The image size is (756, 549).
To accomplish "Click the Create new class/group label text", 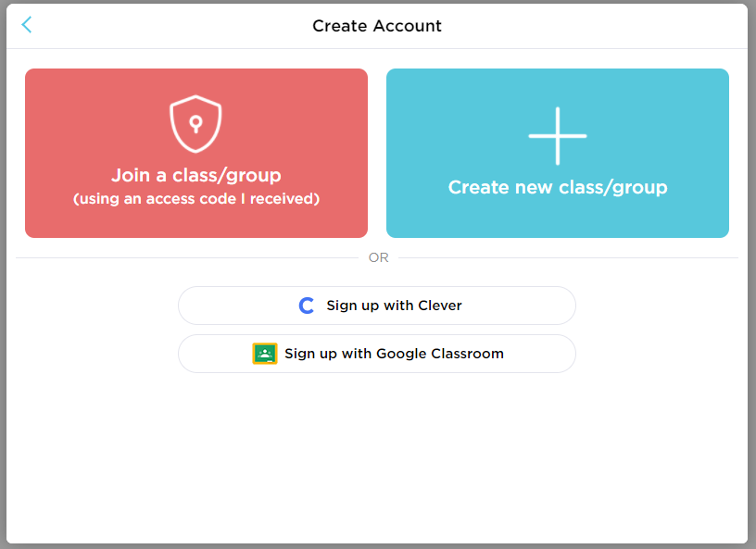I will point(557,187).
